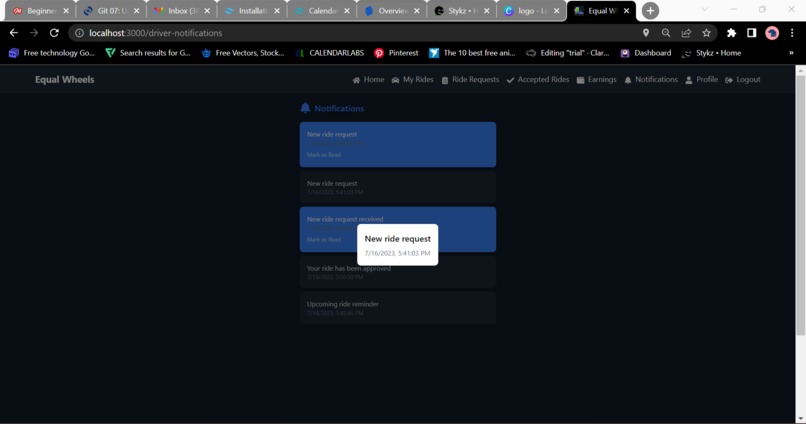Click the scrollbar down arrow
The width and height of the screenshot is (806, 424).
tap(800, 419)
